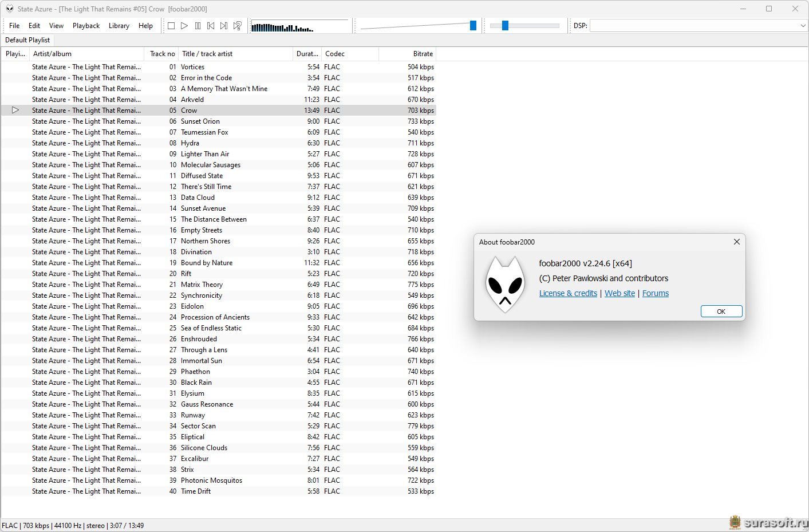Click the 775 kbps bitrate cell

tap(421, 285)
